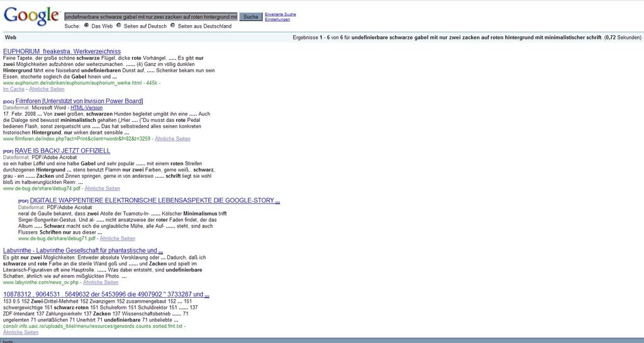Click the [DOC] tag before Filmforen
This screenshot has height=343, width=644.
pyautogui.click(x=8, y=102)
